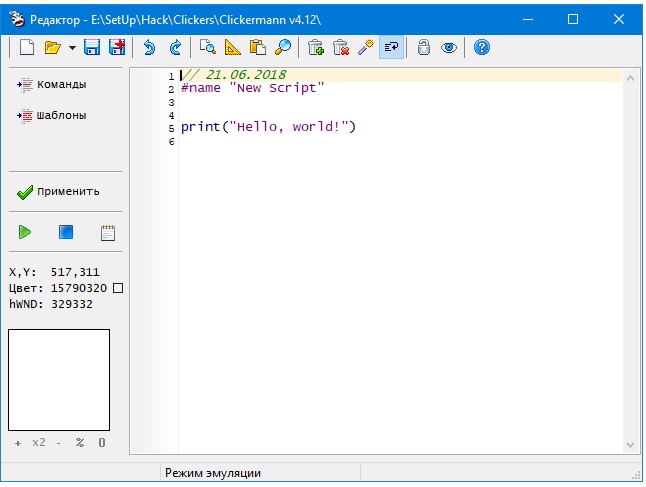Click the scrollbar up arrow in editor
Screen dimensions: 646x487
click(x=630, y=78)
